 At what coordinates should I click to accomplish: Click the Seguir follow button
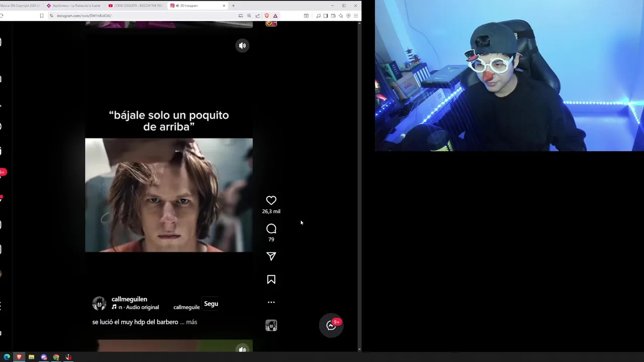[211, 304]
